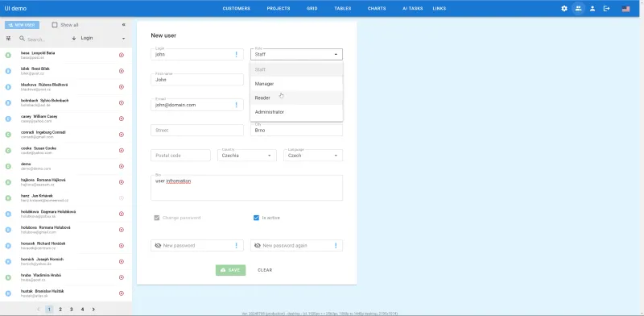The image size is (644, 316).
Task: Delete user hajkova Romana Hájková
Action: pyautogui.click(x=122, y=182)
